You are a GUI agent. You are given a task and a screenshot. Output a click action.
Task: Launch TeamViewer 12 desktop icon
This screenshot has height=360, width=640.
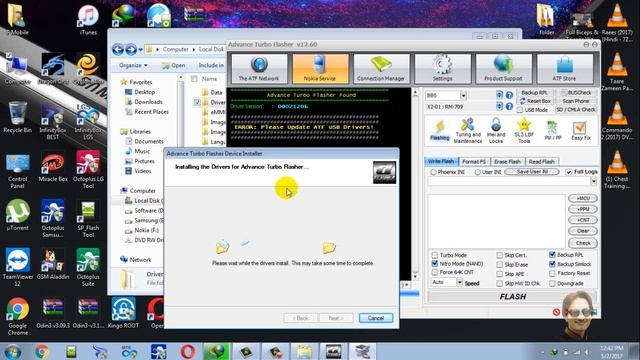tap(18, 267)
